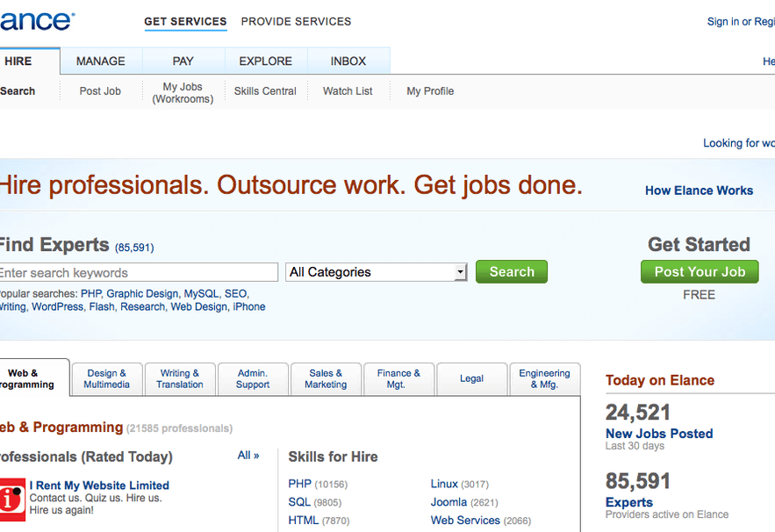
Task: Open Skills Central
Action: pyautogui.click(x=265, y=91)
